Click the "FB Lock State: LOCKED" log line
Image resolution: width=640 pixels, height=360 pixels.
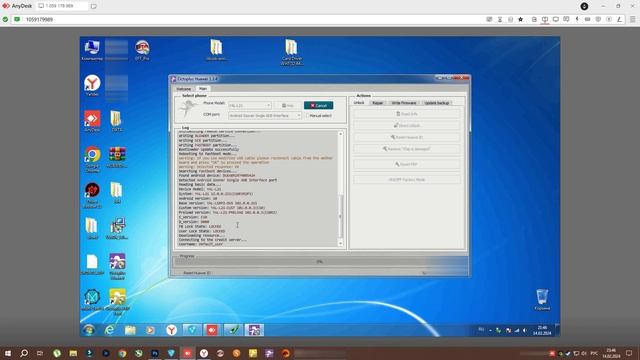click(x=200, y=226)
